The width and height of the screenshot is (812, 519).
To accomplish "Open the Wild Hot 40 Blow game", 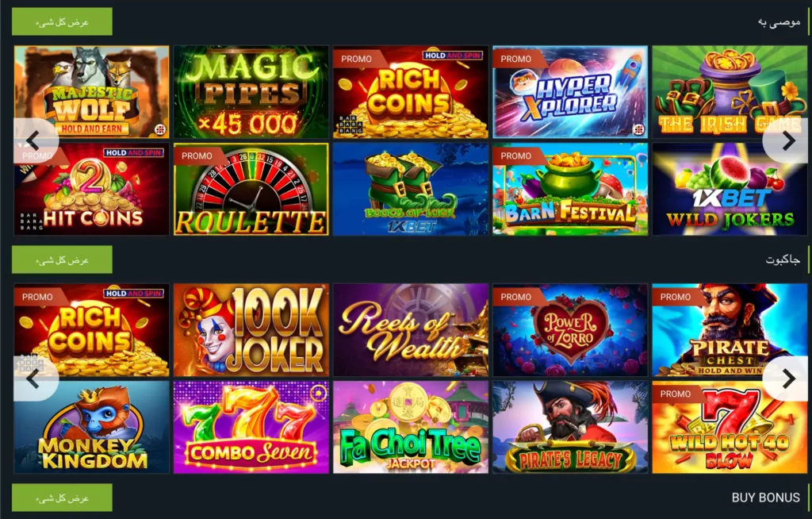I will (x=730, y=427).
